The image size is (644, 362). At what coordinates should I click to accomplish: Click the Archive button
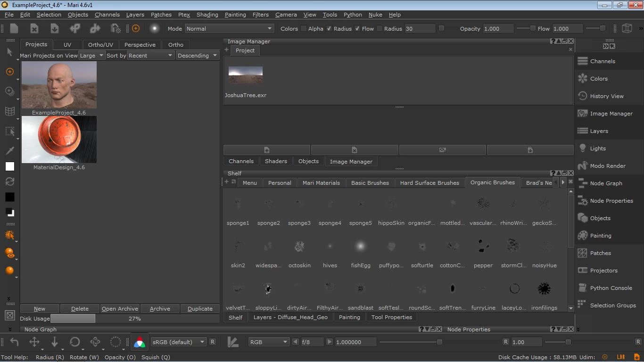tap(160, 309)
